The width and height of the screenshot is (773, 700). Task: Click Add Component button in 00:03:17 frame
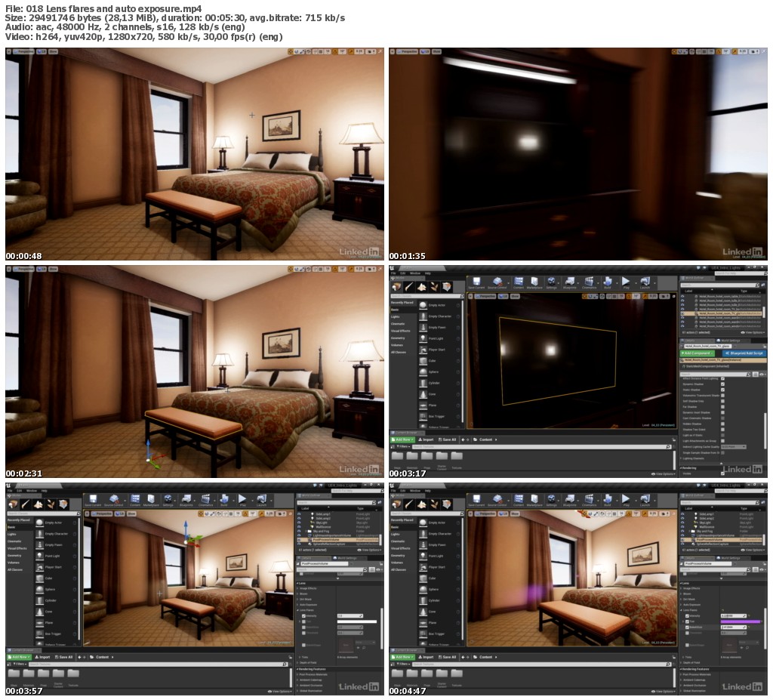tap(697, 353)
